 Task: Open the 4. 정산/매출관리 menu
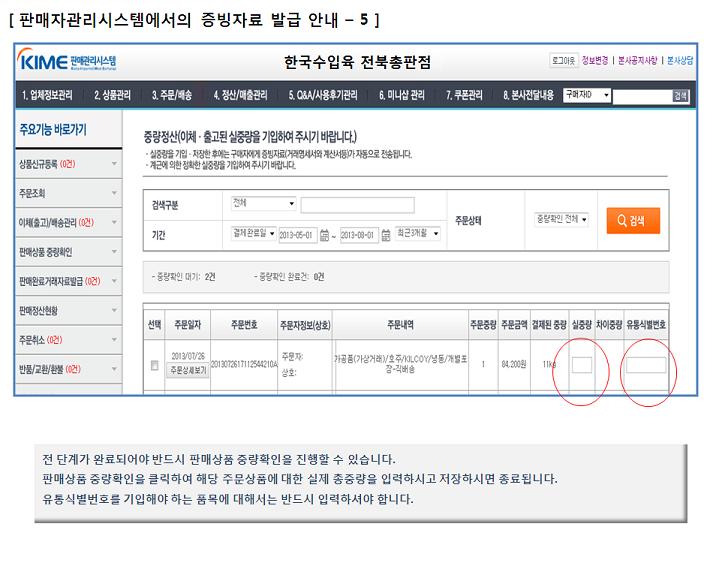240,96
